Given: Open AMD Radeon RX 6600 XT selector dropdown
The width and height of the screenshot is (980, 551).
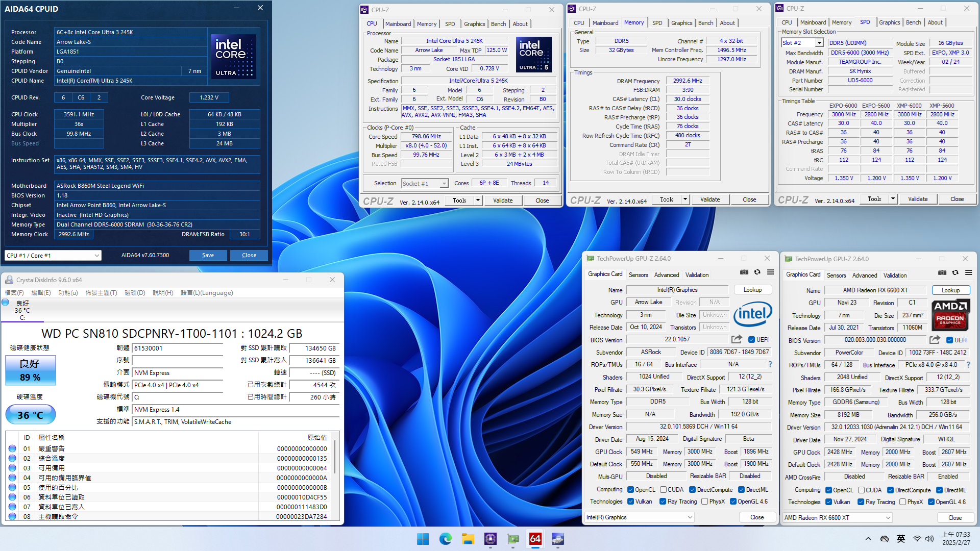Looking at the screenshot, I should 838,518.
